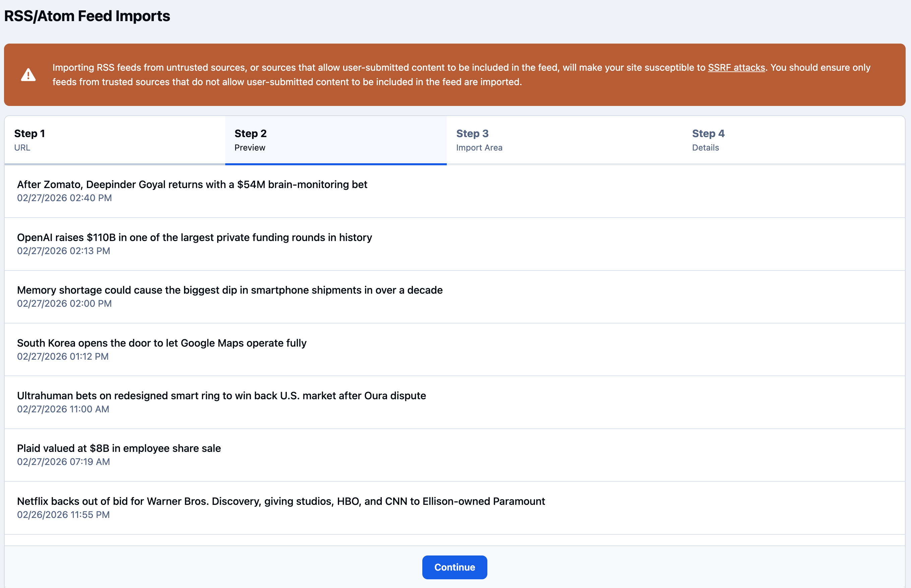Click the 02/27/2026 01:12 PM timestamp
The width and height of the screenshot is (911, 588).
pos(63,356)
